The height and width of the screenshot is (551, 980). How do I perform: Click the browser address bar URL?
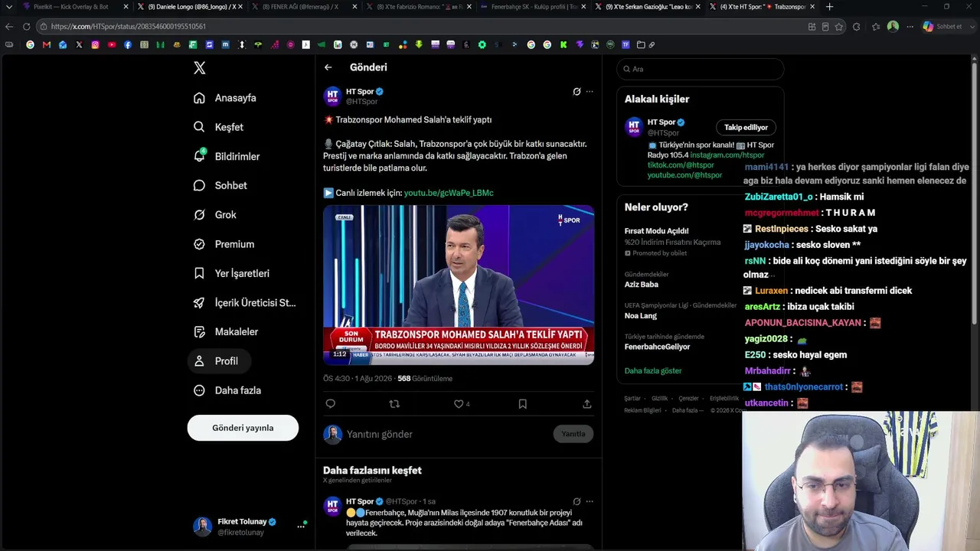pyautogui.click(x=129, y=26)
